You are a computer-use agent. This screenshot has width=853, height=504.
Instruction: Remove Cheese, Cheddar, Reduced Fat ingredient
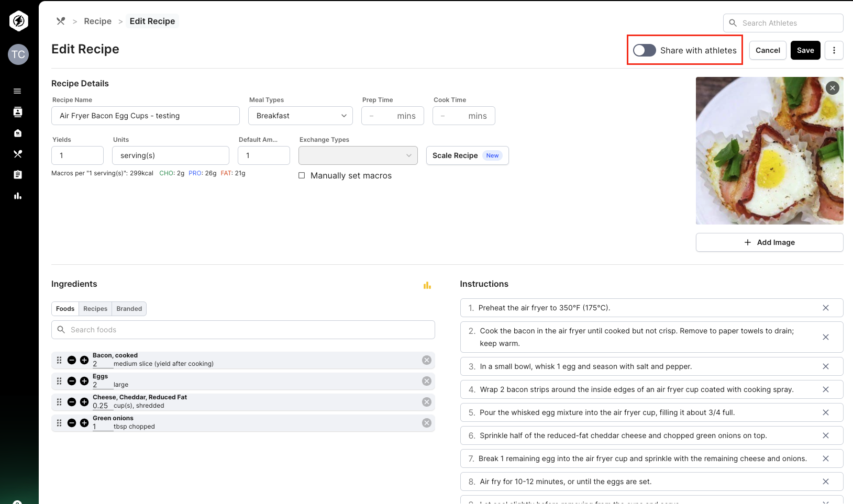pos(427,402)
